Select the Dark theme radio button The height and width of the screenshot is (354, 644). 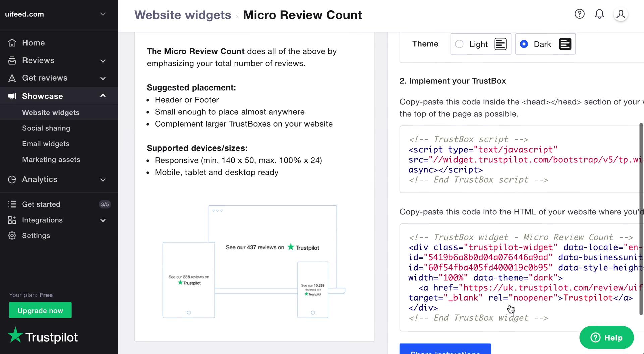(x=524, y=44)
